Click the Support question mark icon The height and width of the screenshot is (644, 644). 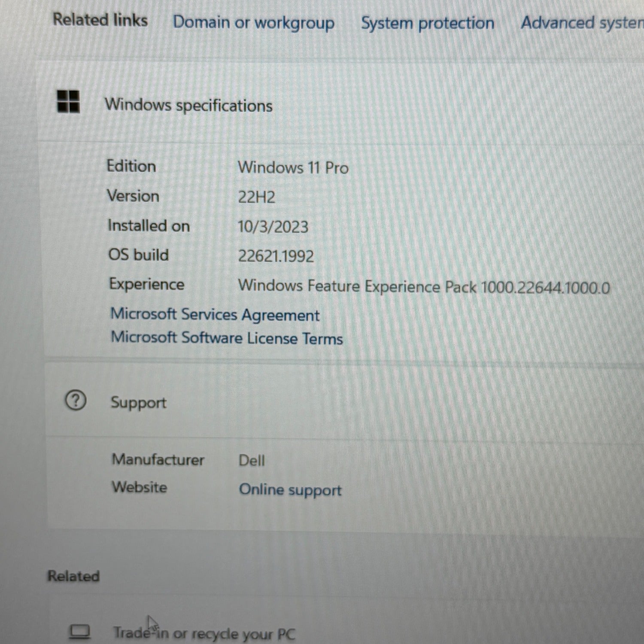click(76, 401)
